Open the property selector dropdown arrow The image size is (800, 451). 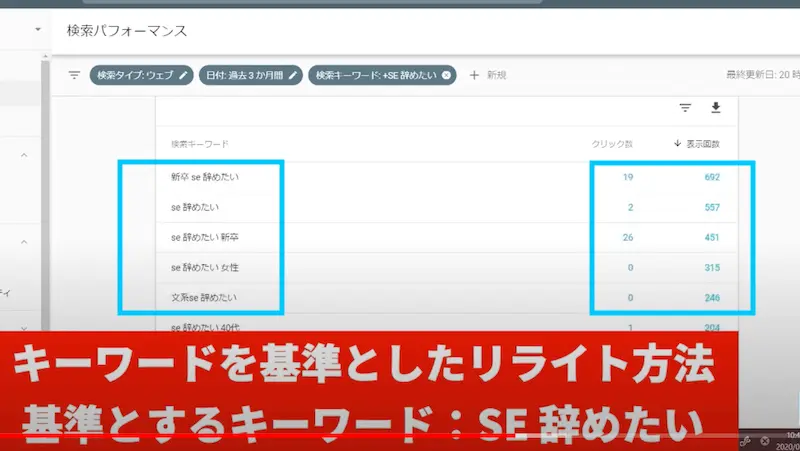click(x=38, y=30)
